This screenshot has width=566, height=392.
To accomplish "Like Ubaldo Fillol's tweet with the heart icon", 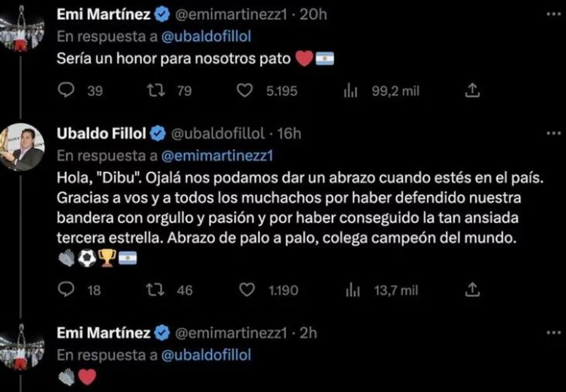I will coord(247,290).
